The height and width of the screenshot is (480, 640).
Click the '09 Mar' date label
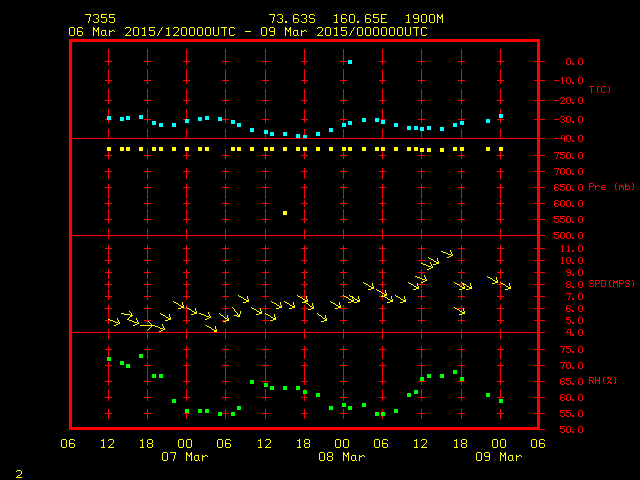499,457
